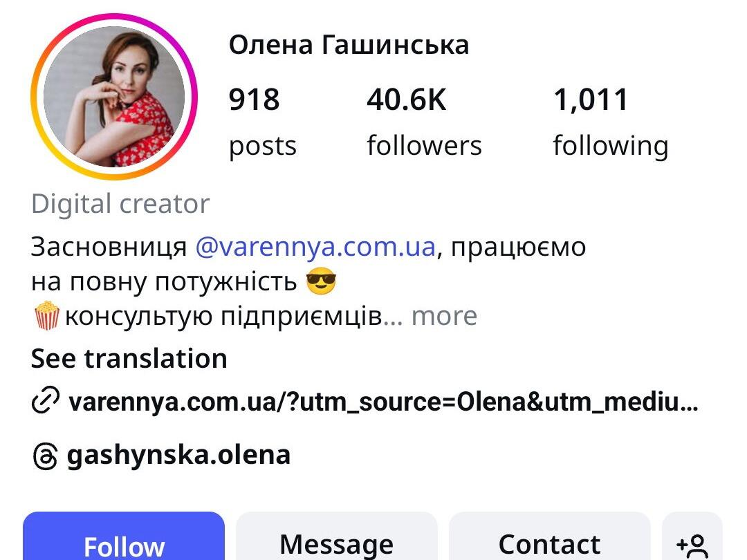Open gashynska.olena Threads profile link
The width and height of the screenshot is (747, 560).
178,455
